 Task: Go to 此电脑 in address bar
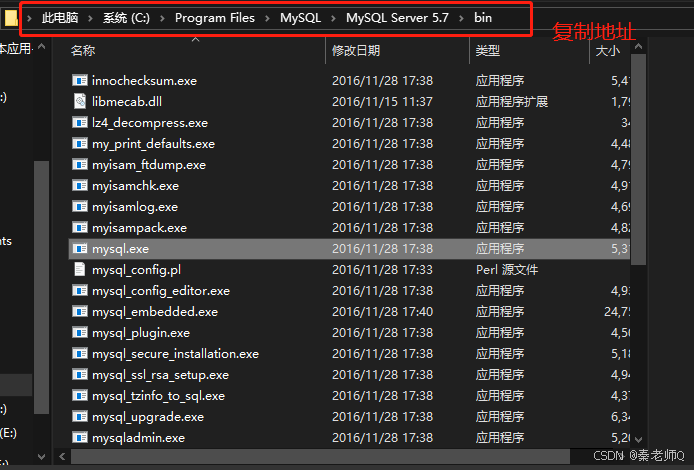pyautogui.click(x=60, y=18)
